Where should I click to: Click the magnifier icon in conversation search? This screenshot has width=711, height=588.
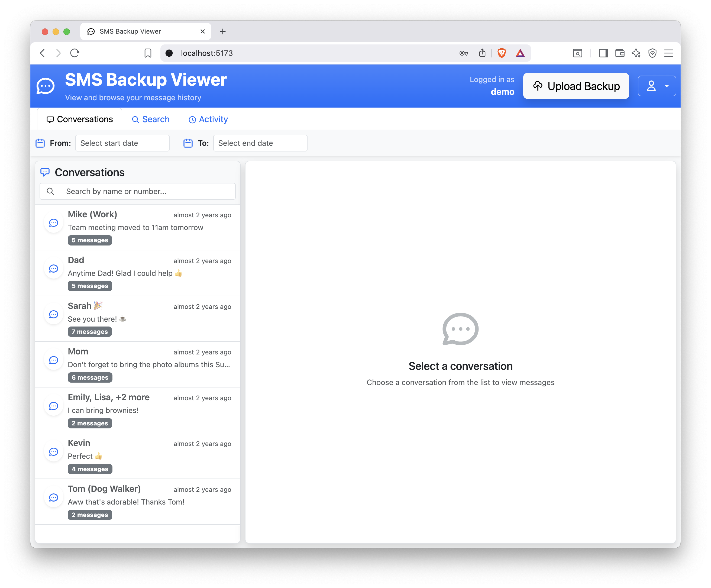[50, 191]
